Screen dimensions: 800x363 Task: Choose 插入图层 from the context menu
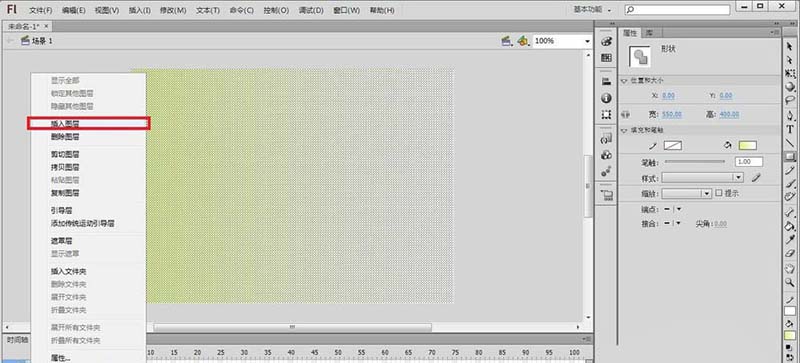click(x=88, y=124)
